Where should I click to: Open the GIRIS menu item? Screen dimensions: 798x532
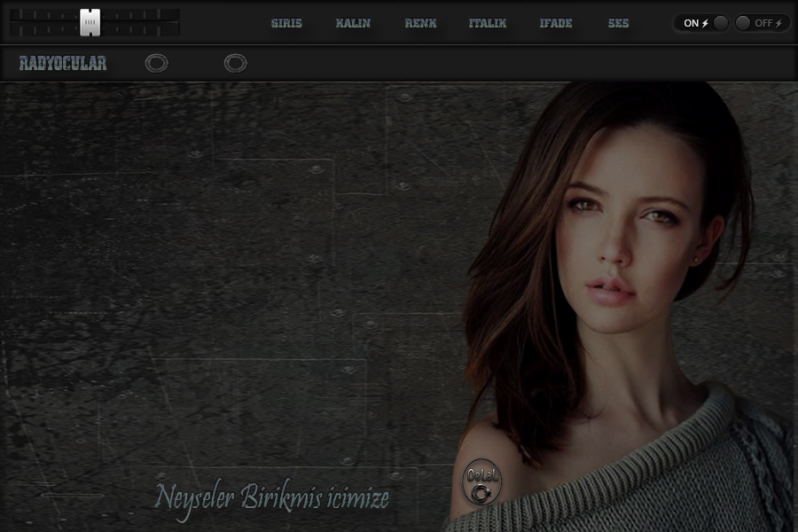[x=286, y=24]
